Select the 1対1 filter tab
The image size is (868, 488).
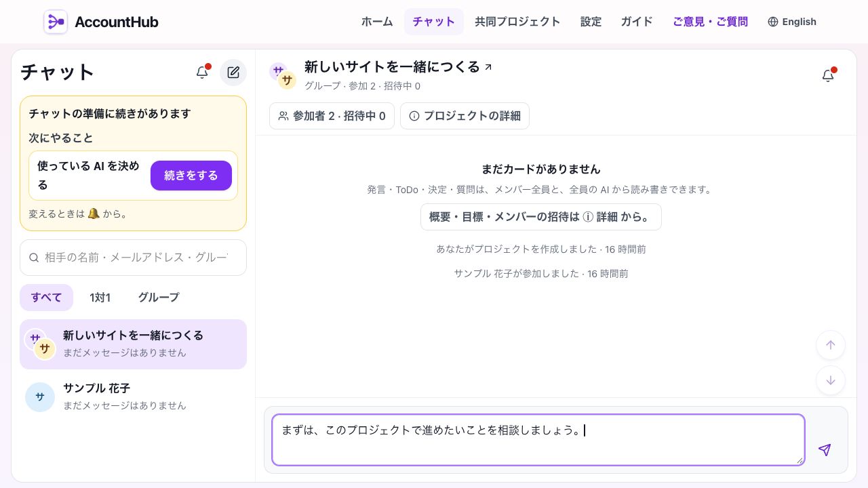coord(100,298)
